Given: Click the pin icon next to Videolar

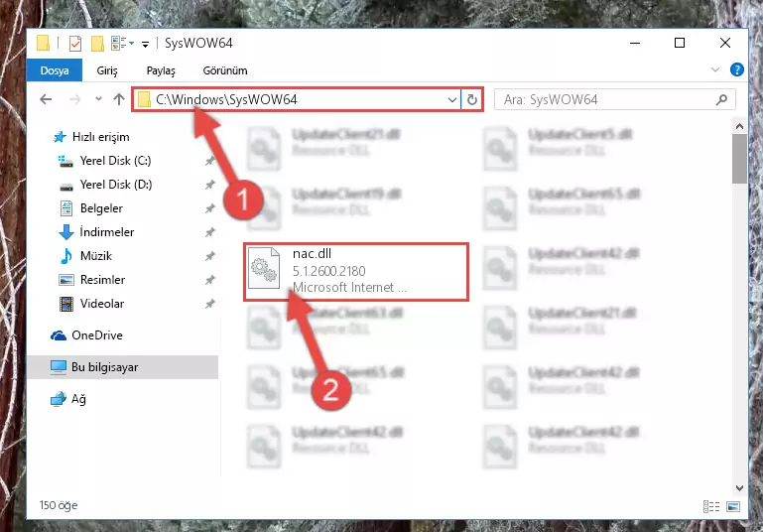Looking at the screenshot, I should click(209, 304).
